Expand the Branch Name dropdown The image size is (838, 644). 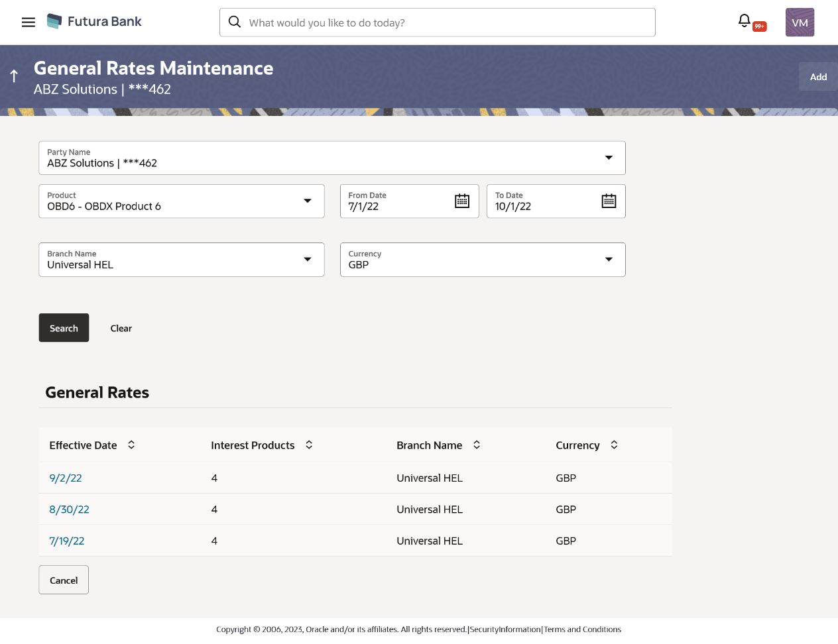coord(308,260)
